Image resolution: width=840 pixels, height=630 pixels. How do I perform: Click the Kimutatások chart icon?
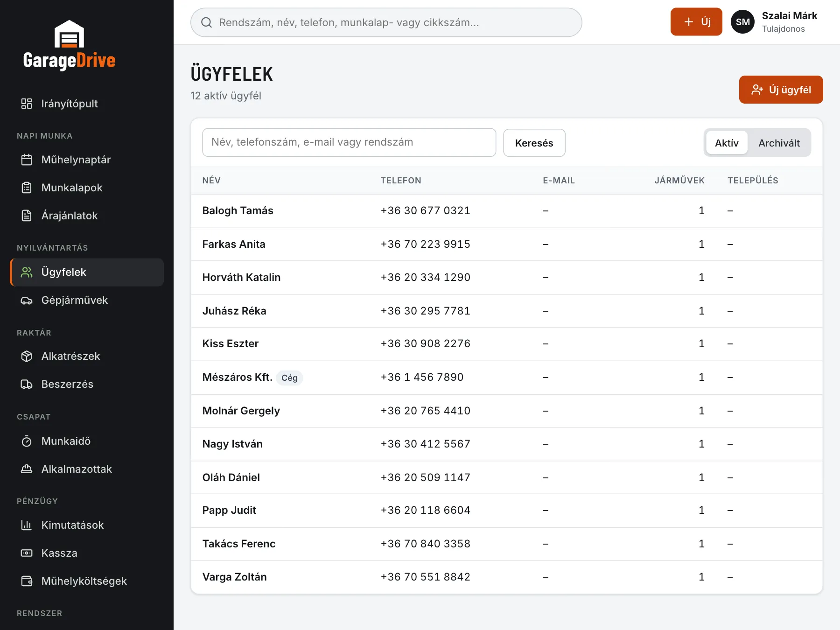(x=27, y=525)
